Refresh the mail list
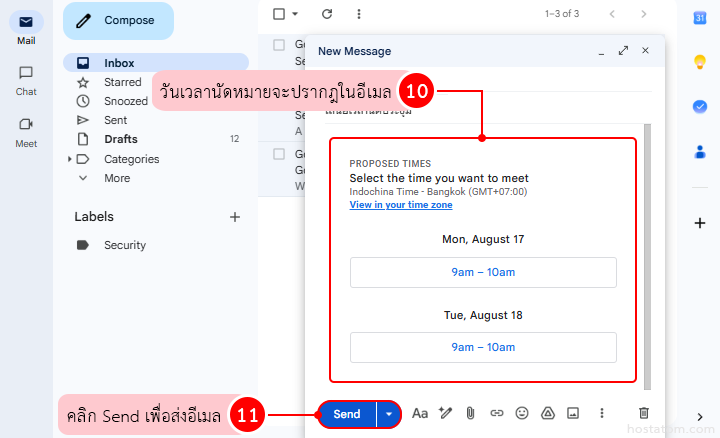The height and width of the screenshot is (438, 720). click(327, 14)
